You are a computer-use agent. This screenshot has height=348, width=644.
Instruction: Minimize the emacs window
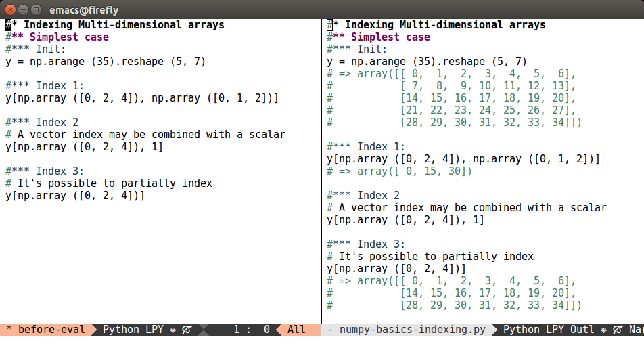coord(23,9)
